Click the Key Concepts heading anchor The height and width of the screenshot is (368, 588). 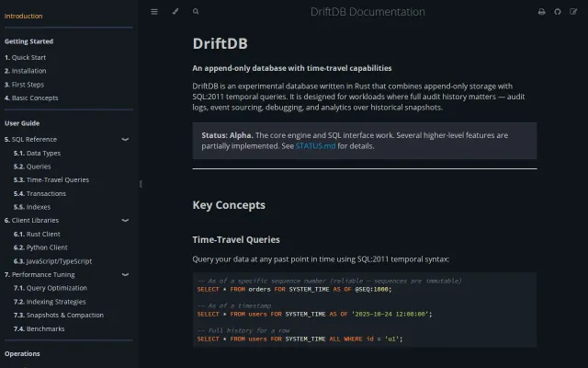(x=229, y=205)
